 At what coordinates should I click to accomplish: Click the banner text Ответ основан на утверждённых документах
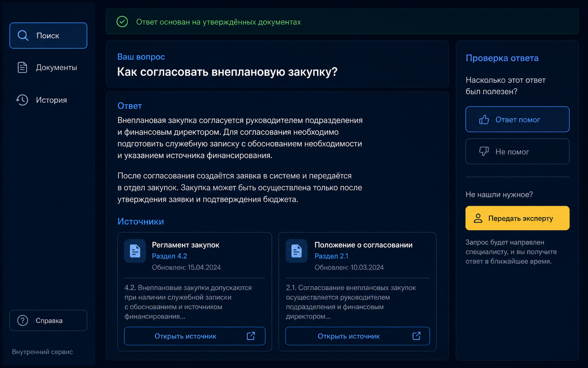[218, 22]
